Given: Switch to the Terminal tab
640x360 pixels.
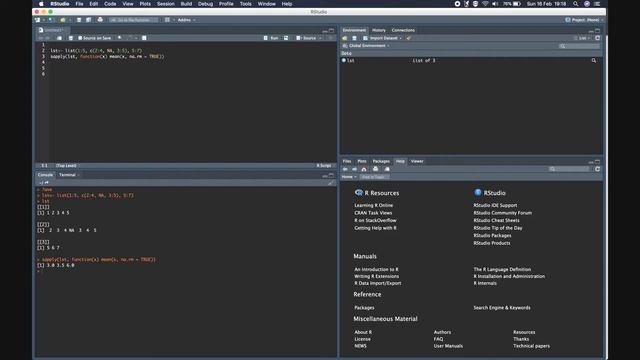Looking at the screenshot, I should coord(67,175).
